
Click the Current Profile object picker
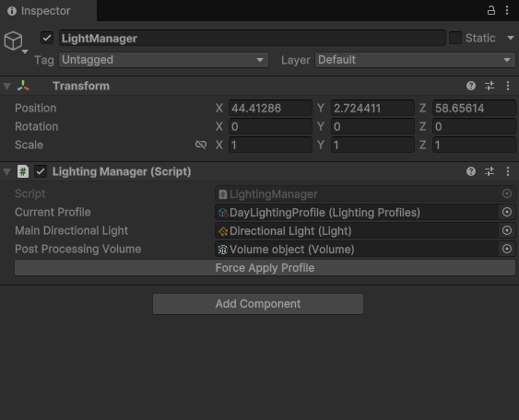point(507,212)
